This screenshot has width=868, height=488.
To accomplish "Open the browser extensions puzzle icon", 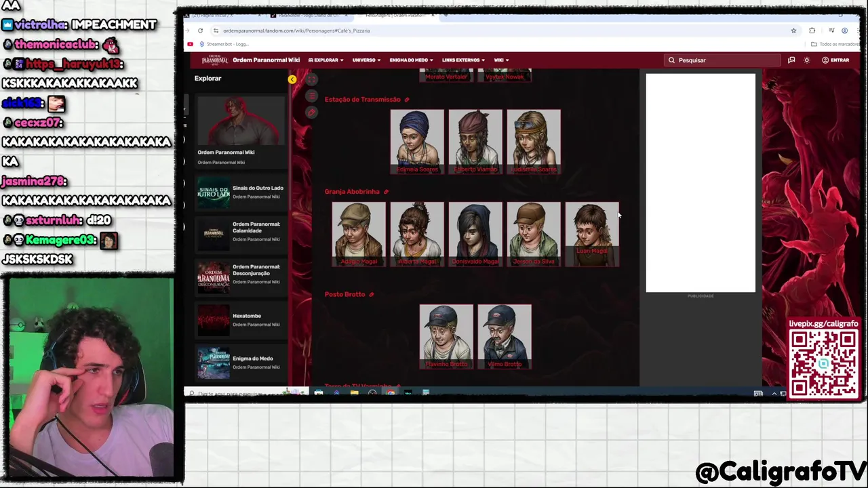I will coord(812,30).
